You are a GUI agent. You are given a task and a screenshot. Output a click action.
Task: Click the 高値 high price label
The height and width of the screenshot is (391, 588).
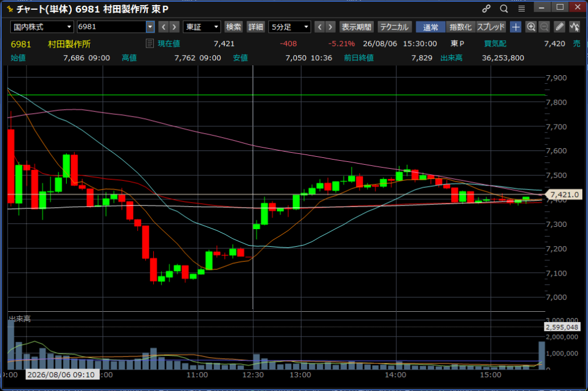click(x=129, y=58)
